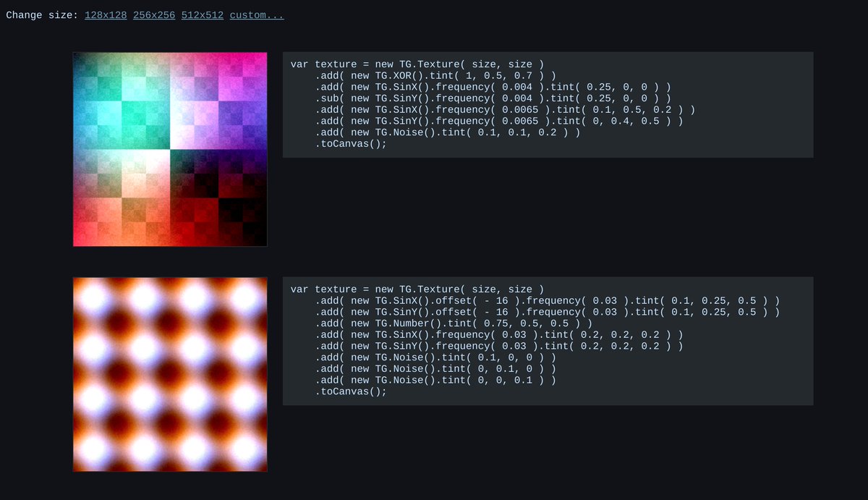Click the Noise().tint( 0, 0.1, 0 ) line
This screenshot has width=868, height=500.
tap(435, 369)
